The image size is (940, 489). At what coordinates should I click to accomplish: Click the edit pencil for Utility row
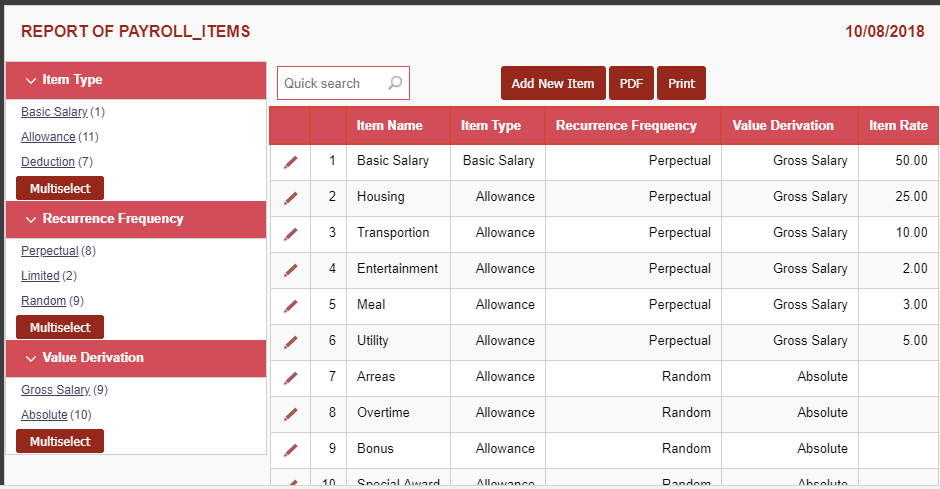pos(290,342)
